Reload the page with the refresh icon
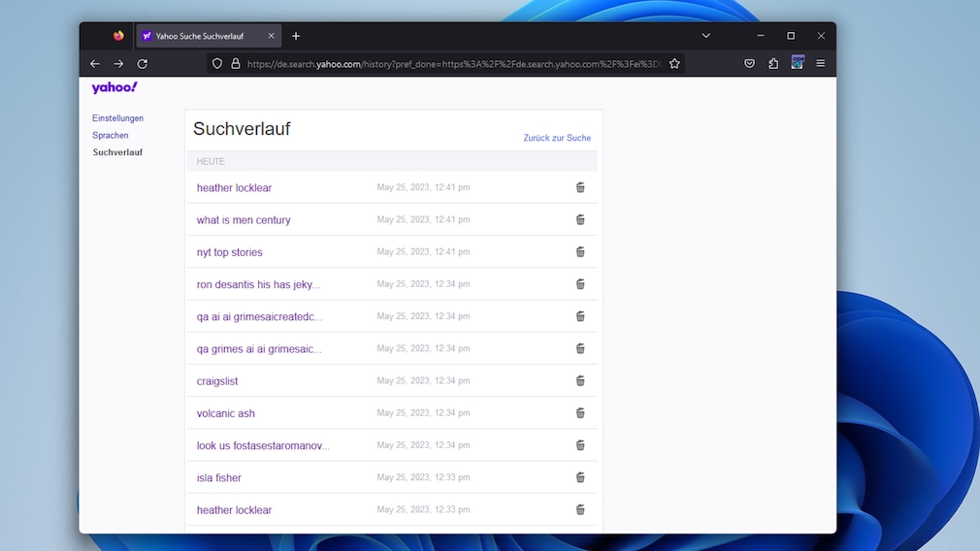 pos(143,64)
